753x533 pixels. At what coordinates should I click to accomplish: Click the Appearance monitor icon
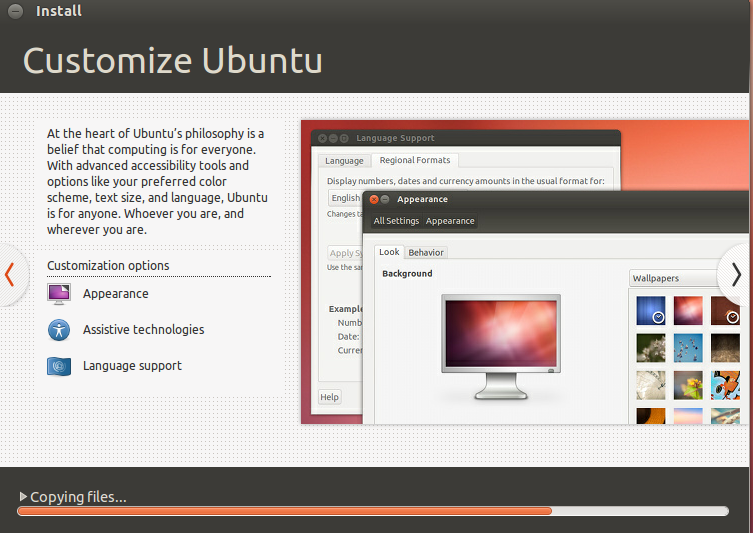(x=59, y=294)
